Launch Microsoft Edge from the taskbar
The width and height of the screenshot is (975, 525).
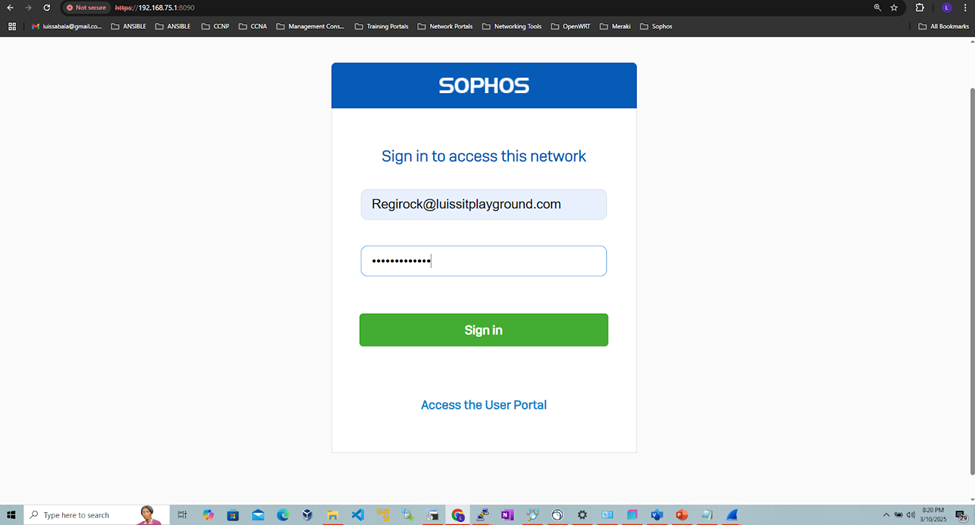(283, 514)
